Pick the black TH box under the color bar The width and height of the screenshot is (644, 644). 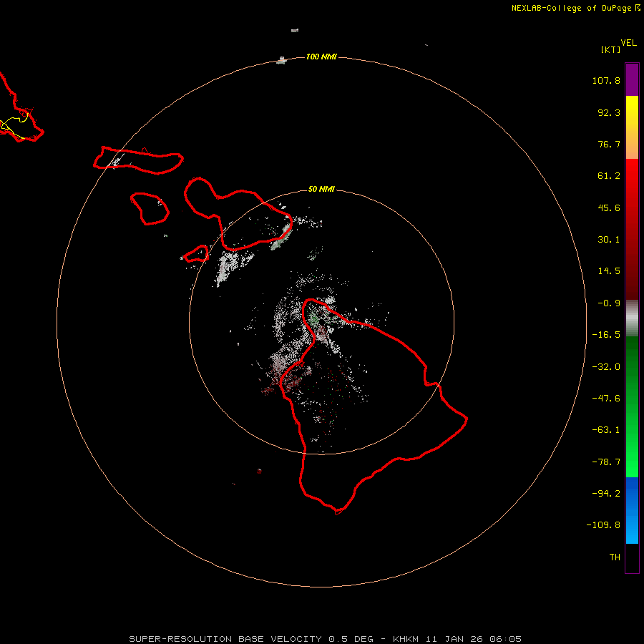pos(632,557)
